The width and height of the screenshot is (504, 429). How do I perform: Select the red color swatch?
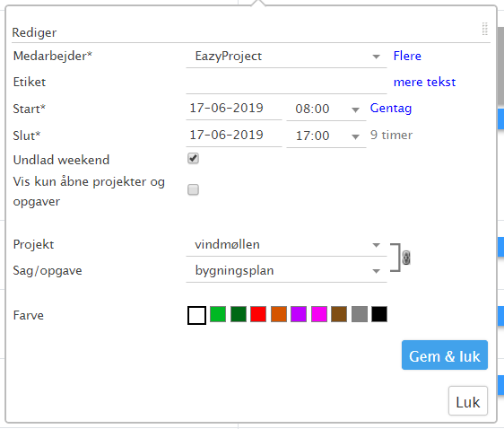[x=258, y=314]
